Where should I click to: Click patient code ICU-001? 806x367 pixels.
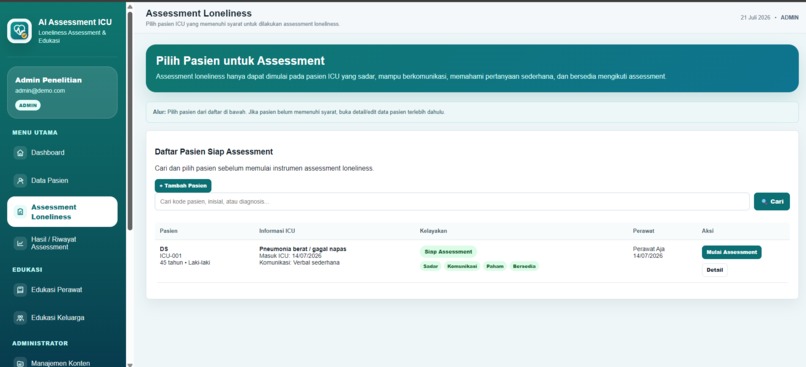[171, 255]
